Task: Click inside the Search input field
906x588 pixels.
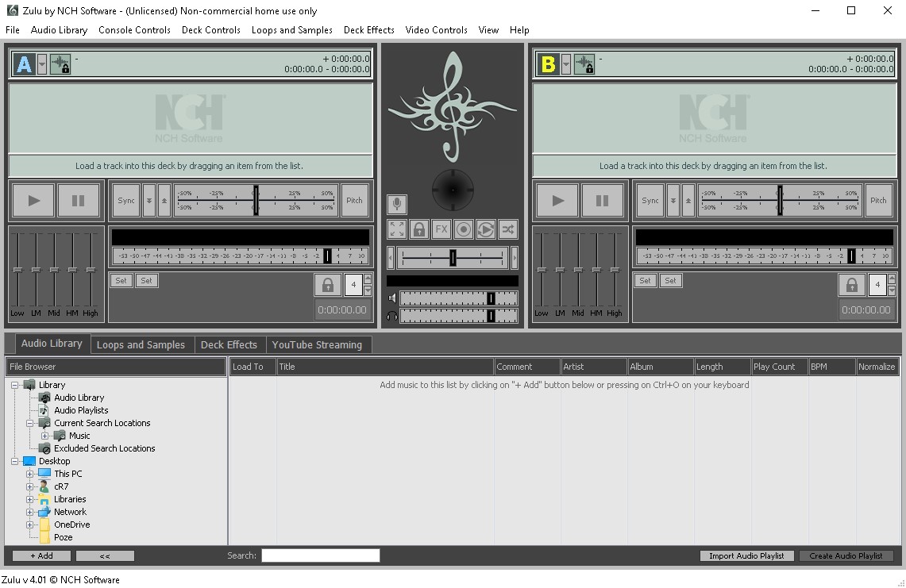Action: (x=320, y=555)
